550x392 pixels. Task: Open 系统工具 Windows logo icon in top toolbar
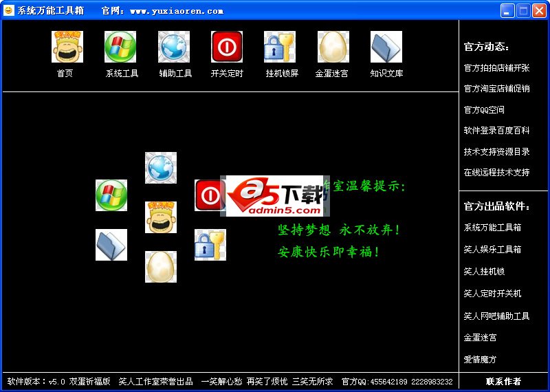(x=120, y=47)
